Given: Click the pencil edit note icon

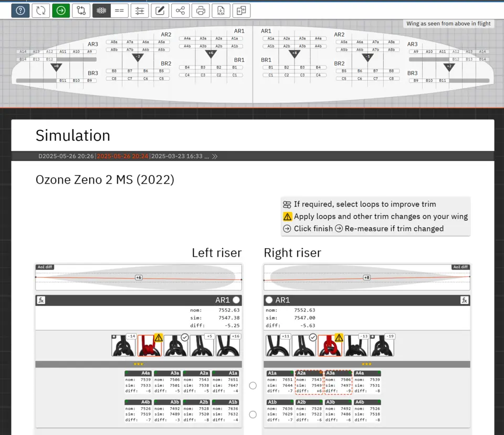Looking at the screenshot, I should pyautogui.click(x=160, y=11).
